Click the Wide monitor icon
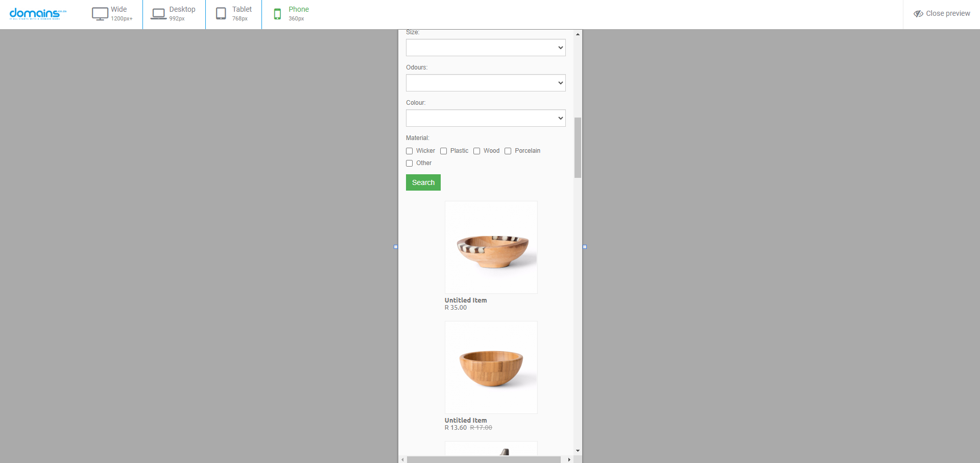This screenshot has height=463, width=980. 100,14
